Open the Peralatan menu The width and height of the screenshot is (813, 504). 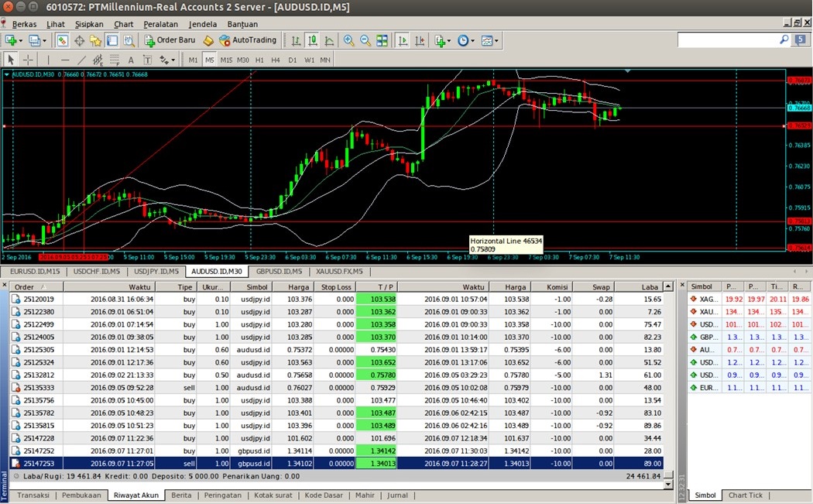(x=160, y=24)
